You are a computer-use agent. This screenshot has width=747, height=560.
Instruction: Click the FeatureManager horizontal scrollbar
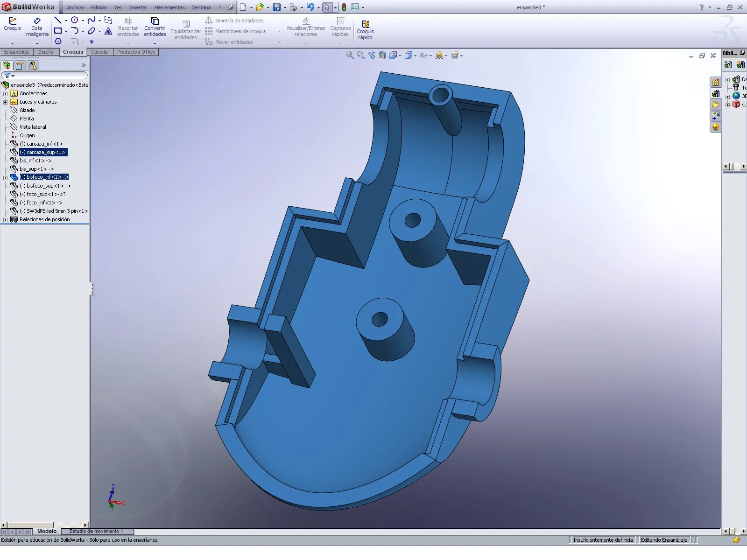[45, 525]
